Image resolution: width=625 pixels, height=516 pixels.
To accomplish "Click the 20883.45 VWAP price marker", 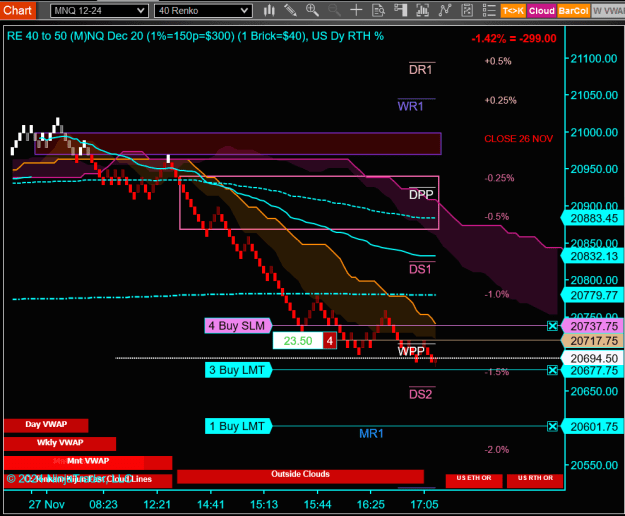I will click(x=593, y=218).
